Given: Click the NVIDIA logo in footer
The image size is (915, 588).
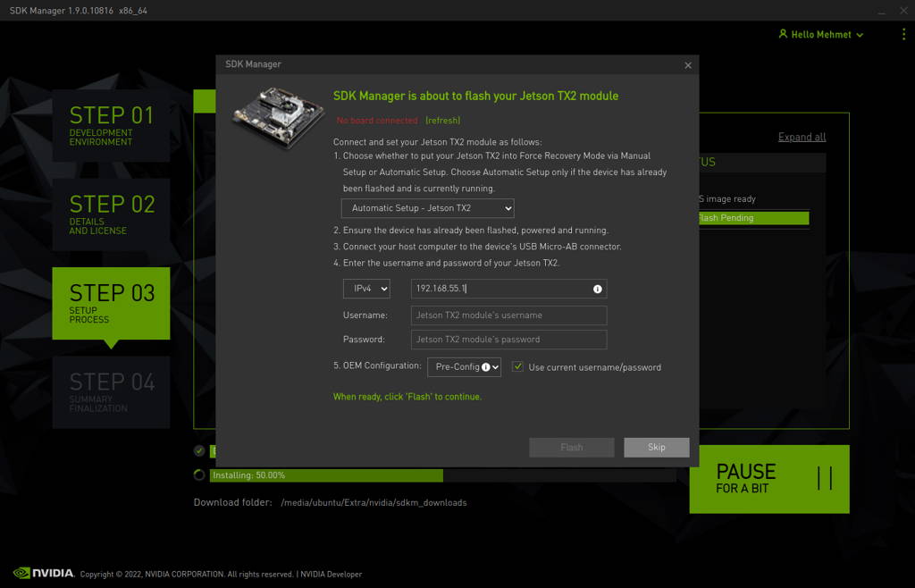Looking at the screenshot, I should pyautogui.click(x=44, y=573).
